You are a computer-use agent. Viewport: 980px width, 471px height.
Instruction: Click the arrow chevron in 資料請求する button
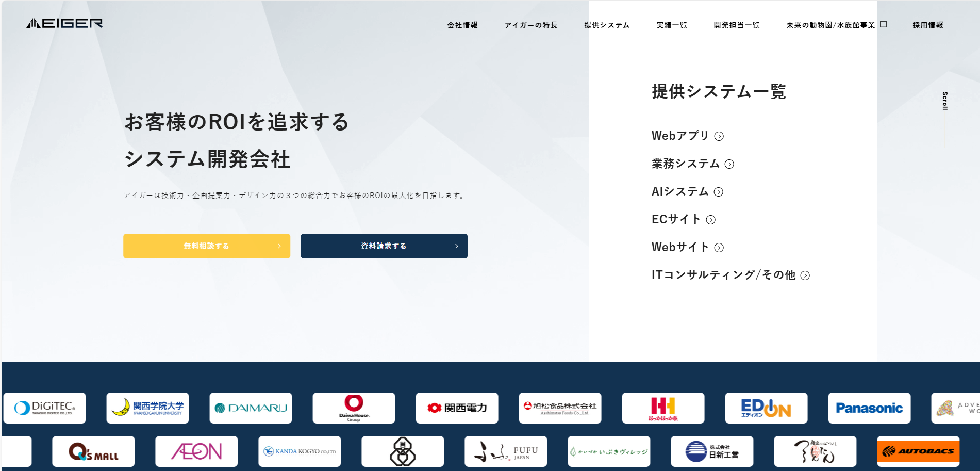click(x=457, y=246)
